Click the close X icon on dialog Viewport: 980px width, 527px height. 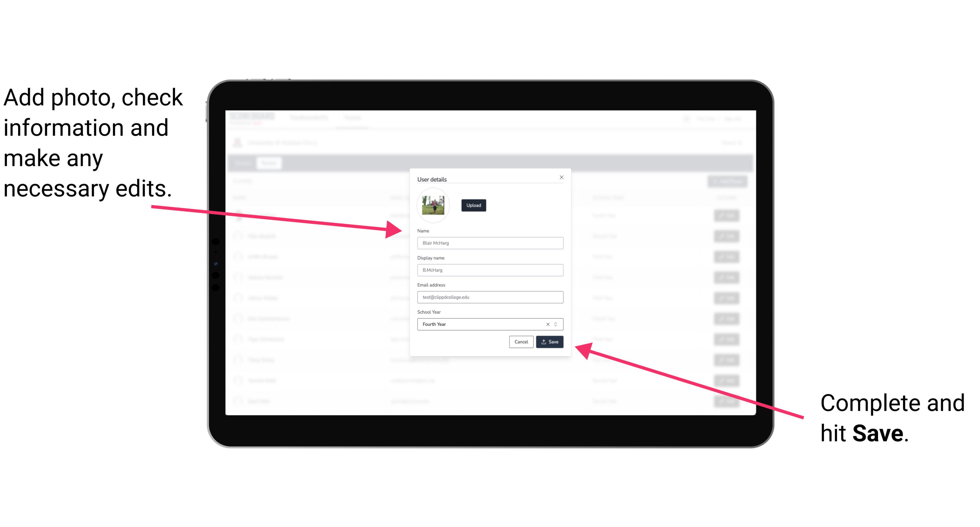tap(561, 177)
